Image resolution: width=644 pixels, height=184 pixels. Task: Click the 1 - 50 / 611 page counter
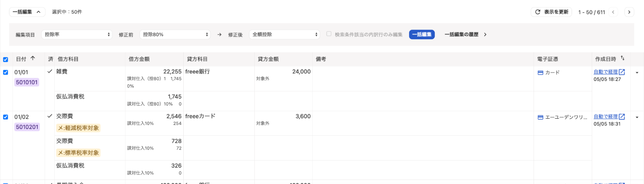[591, 12]
